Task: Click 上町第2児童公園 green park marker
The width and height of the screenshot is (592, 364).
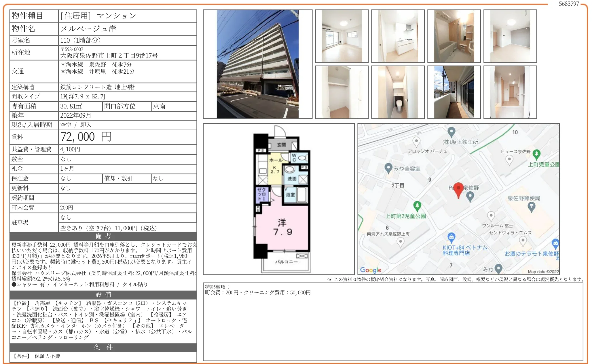Action: (x=417, y=205)
